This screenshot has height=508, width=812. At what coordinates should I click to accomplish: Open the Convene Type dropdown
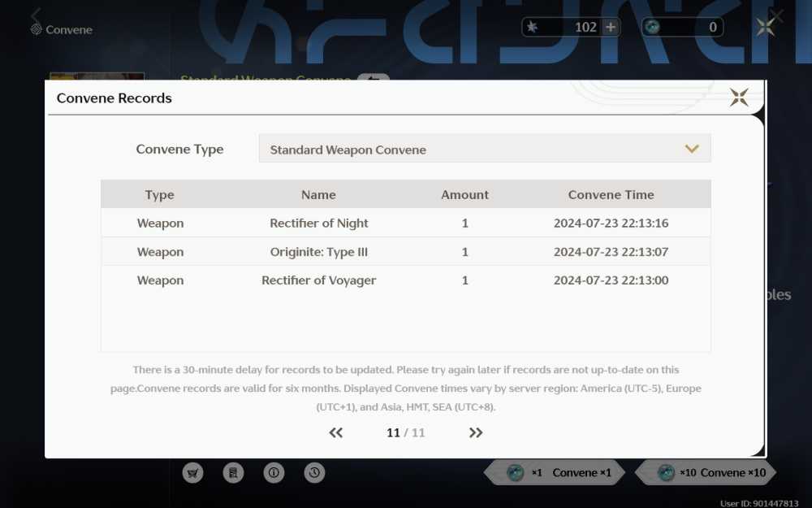pos(485,149)
